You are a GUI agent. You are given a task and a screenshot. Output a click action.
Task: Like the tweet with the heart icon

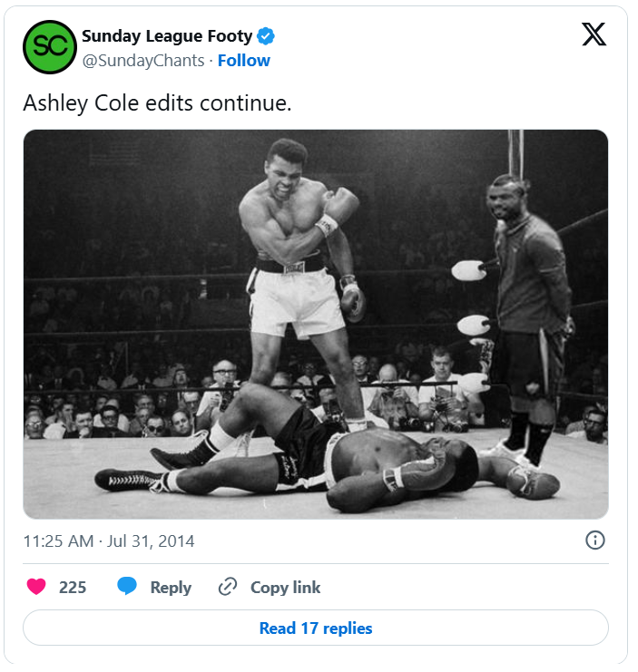(36, 587)
